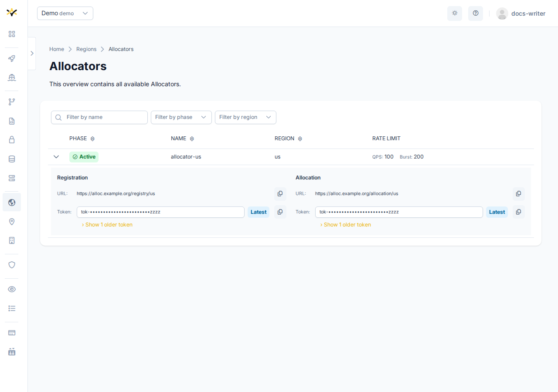558x392 pixels.
Task: Click the Registration section heading
Action: (72, 178)
